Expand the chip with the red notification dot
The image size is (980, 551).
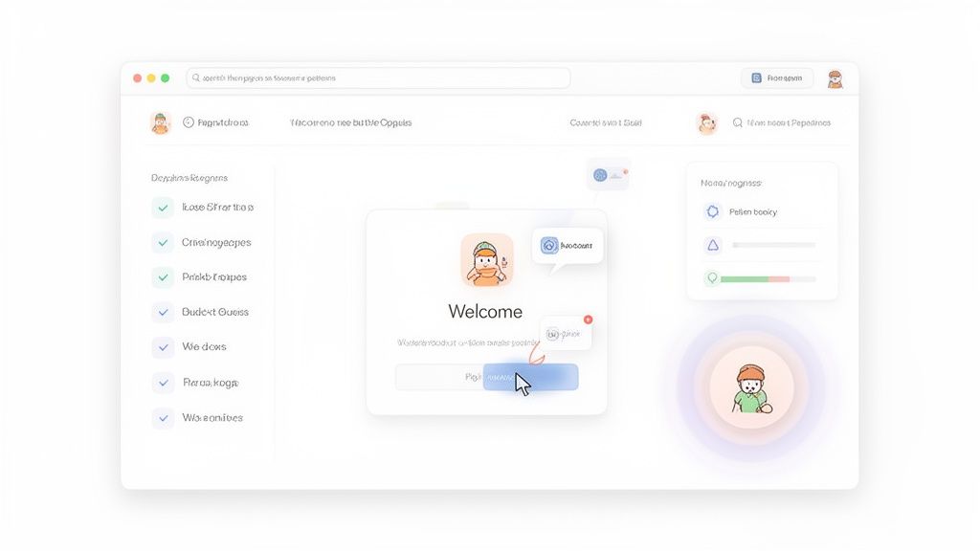click(566, 331)
